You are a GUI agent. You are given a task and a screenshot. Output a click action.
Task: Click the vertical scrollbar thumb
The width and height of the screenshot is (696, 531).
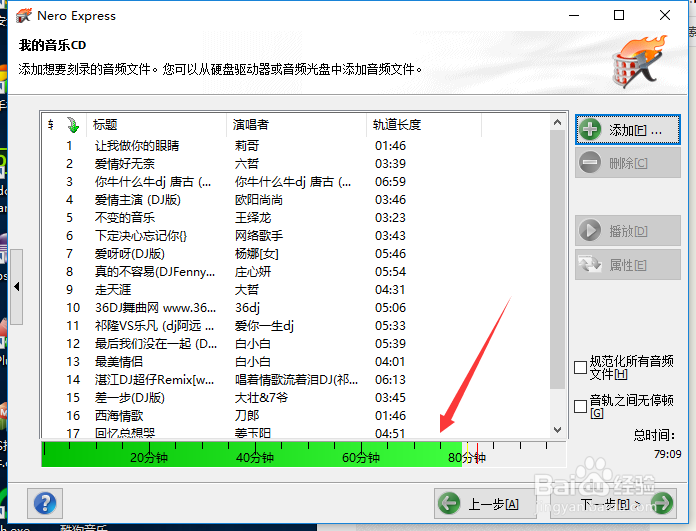tap(558, 260)
